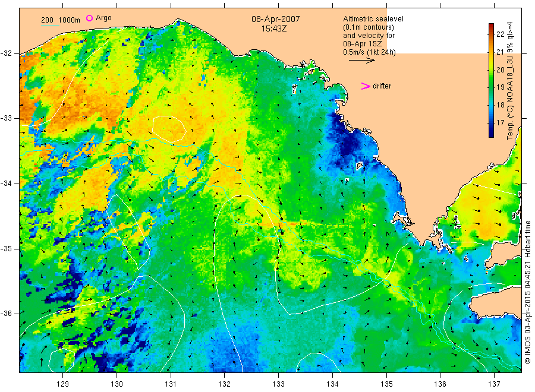Screen dimensions: 535x392
Task: Click the IMOS copyright timestamp text
Action: (527, 292)
